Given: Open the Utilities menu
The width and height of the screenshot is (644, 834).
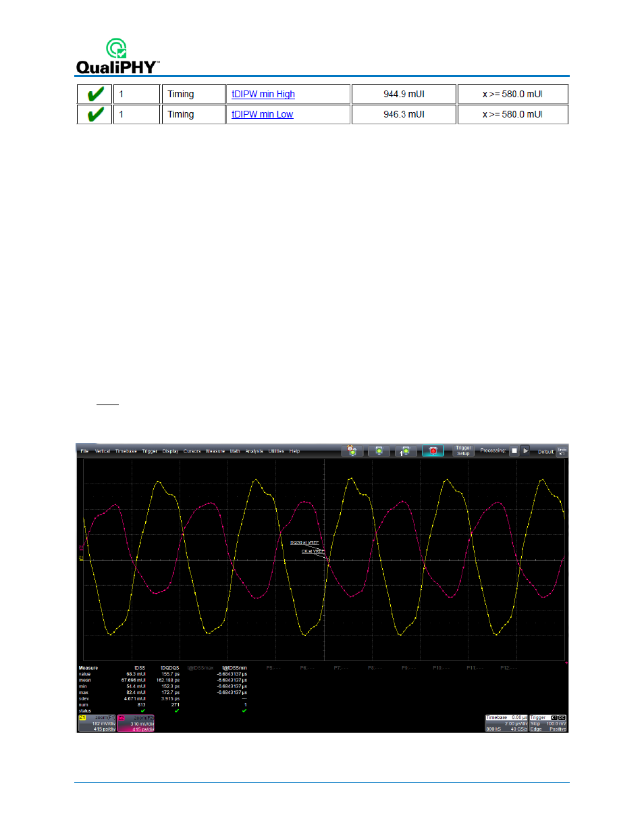Looking at the screenshot, I should 277,451.
